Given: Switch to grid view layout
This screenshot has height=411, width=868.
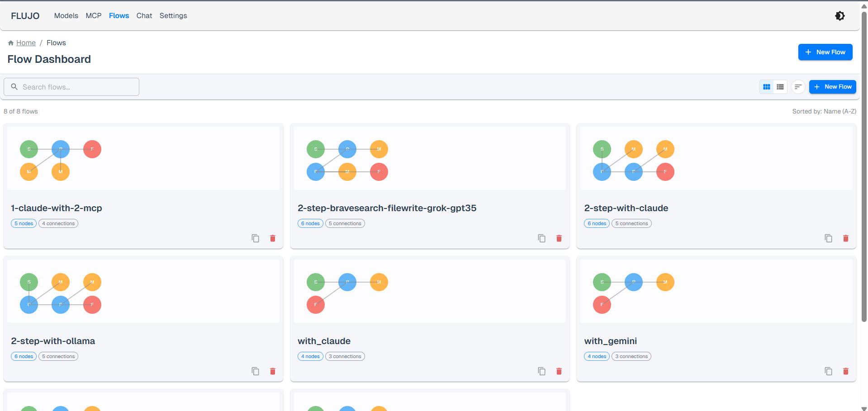Looking at the screenshot, I should point(766,86).
